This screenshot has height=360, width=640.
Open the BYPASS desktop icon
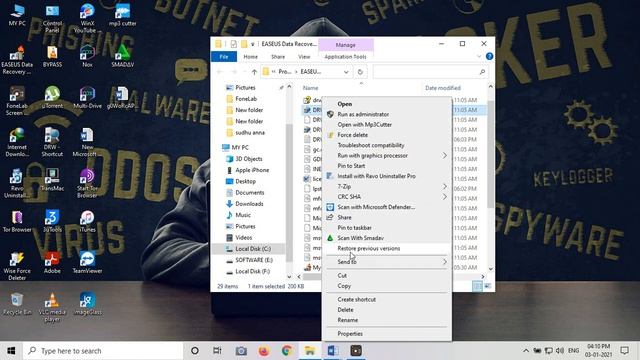coord(52,56)
